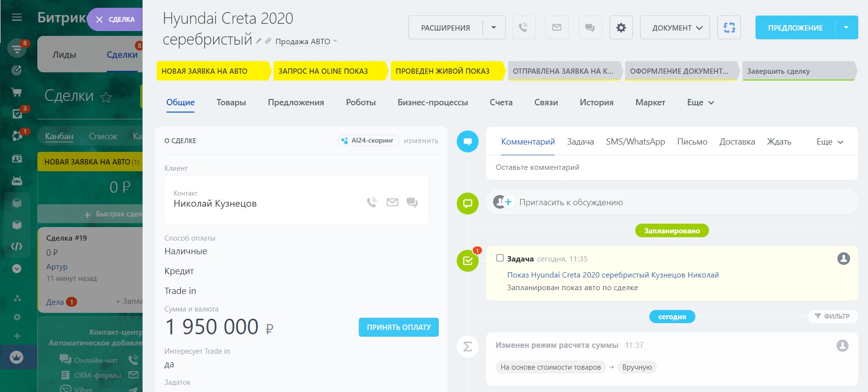Select the Ждать timeline tab

click(779, 142)
